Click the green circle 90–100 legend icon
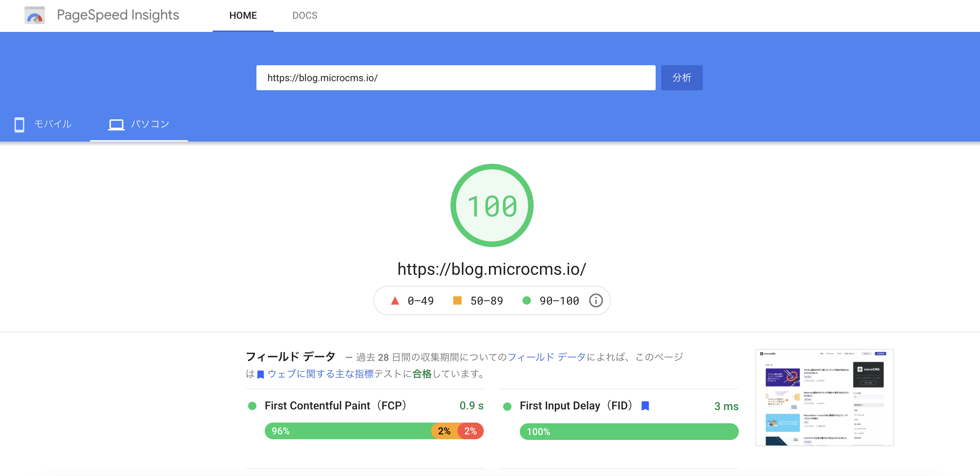Viewport: 980px width, 476px height. (x=526, y=300)
